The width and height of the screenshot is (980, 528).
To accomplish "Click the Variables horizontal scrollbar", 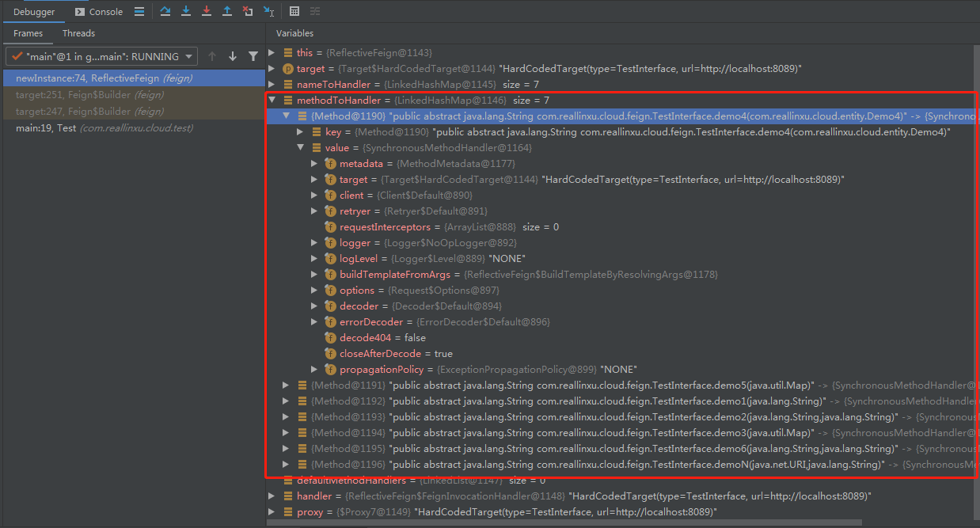I will (566, 522).
